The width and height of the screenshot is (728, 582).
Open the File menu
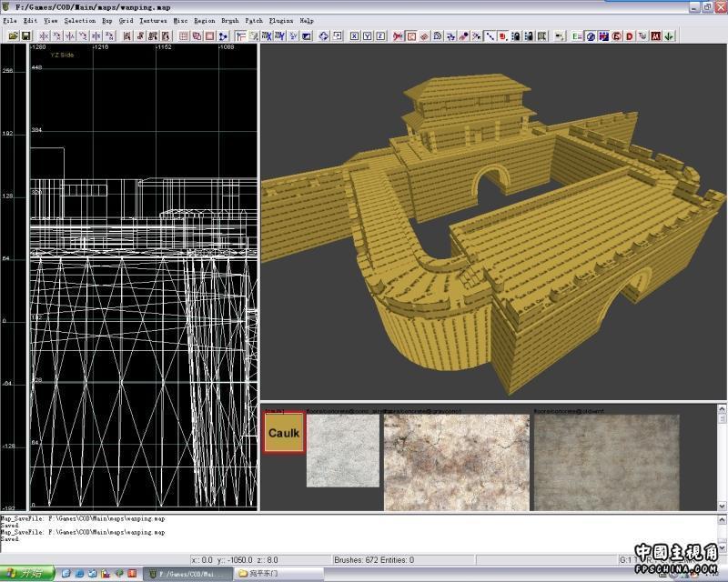[x=10, y=20]
